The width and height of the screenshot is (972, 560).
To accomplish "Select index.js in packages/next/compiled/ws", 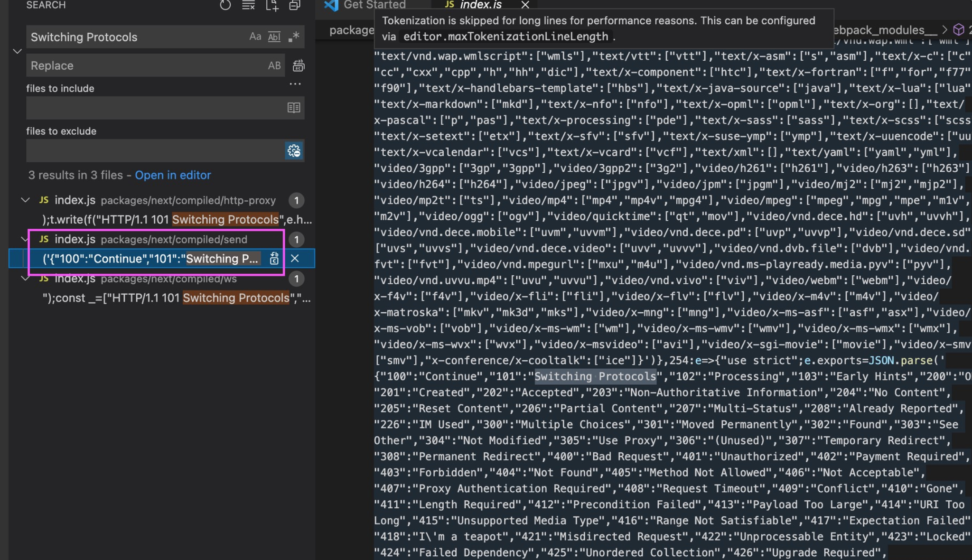I will [161, 279].
